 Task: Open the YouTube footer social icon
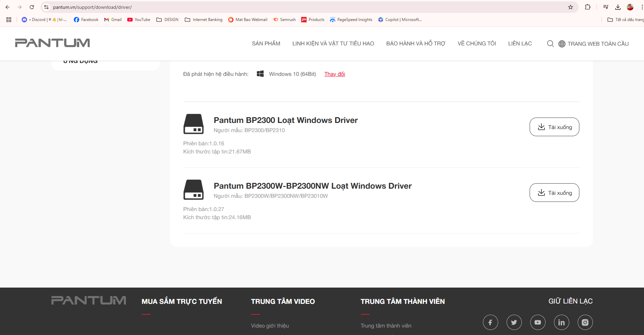[x=537, y=322]
